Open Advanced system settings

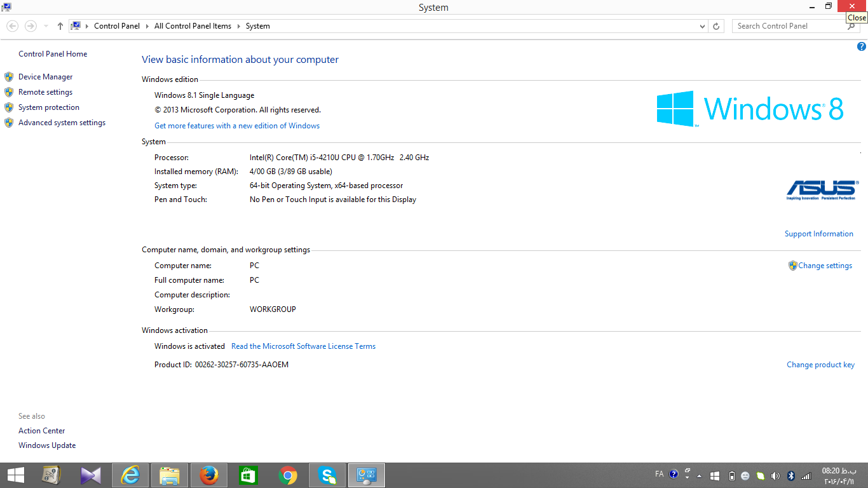tap(62, 123)
